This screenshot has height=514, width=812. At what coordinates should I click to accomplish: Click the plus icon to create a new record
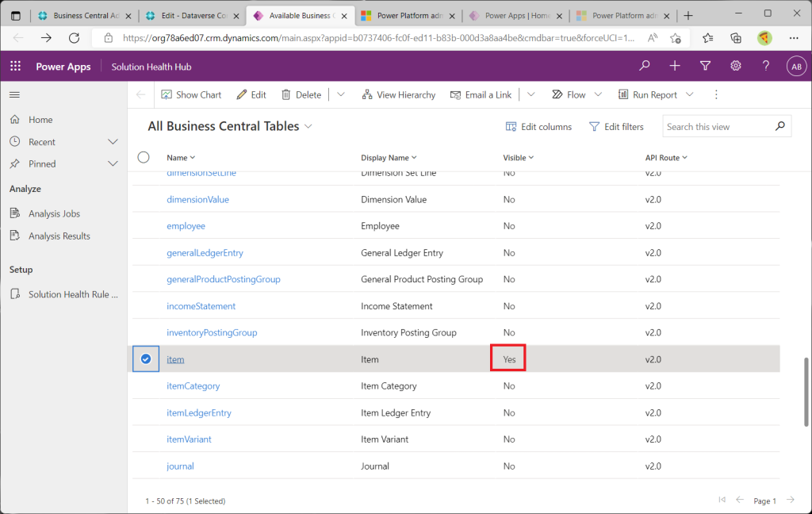(675, 66)
